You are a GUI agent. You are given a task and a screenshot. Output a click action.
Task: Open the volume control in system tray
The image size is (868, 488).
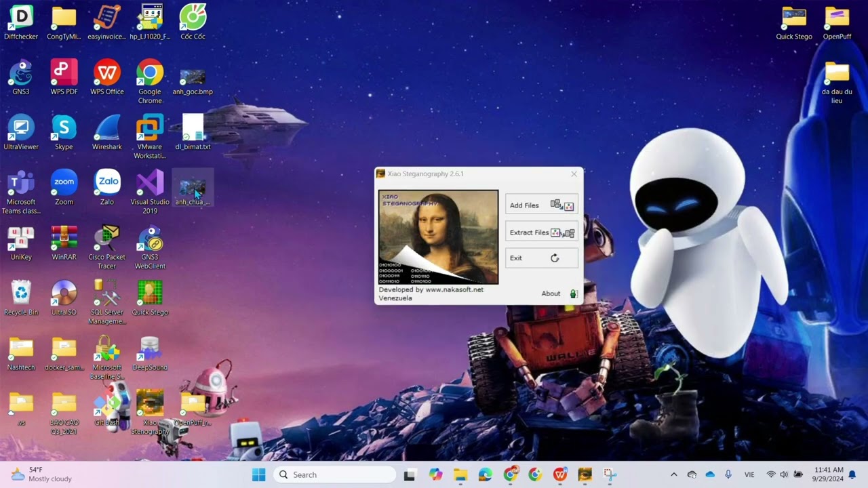[x=784, y=474]
